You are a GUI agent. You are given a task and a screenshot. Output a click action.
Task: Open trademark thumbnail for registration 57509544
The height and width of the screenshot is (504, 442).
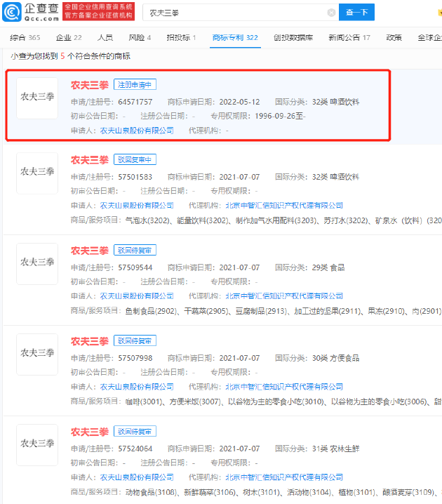37,263
